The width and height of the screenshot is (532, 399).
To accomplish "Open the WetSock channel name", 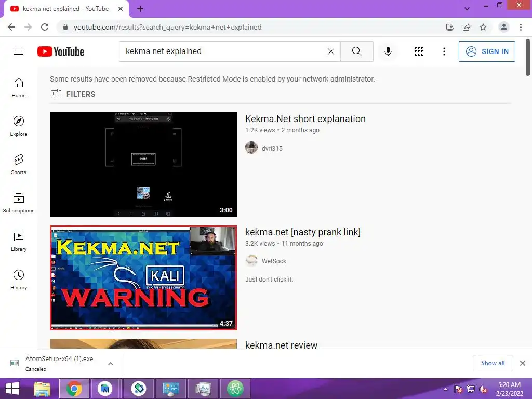I will 274,261.
